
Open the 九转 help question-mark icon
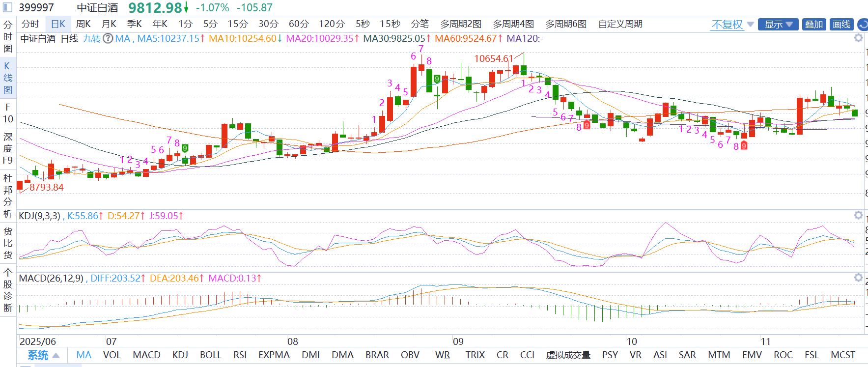pyautogui.click(x=108, y=38)
